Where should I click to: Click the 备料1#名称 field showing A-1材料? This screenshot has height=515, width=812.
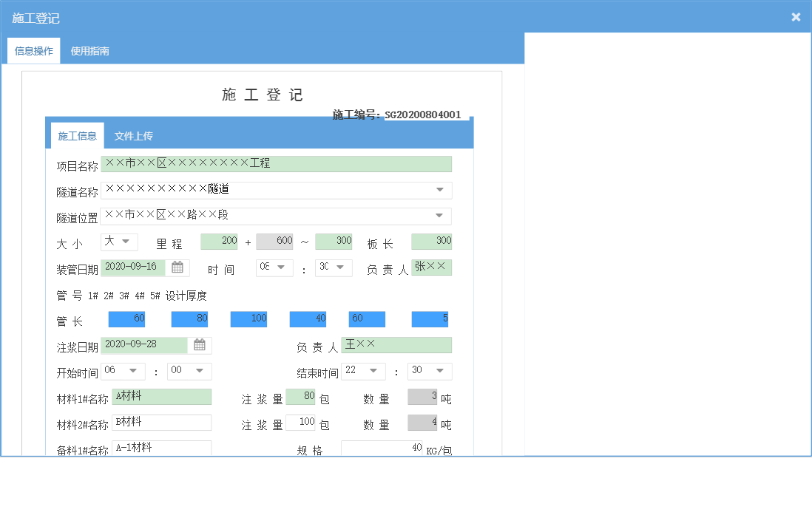point(162,447)
